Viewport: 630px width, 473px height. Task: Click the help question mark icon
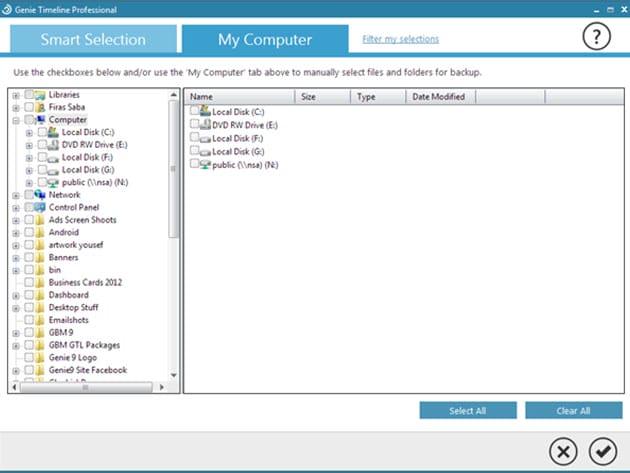click(597, 37)
